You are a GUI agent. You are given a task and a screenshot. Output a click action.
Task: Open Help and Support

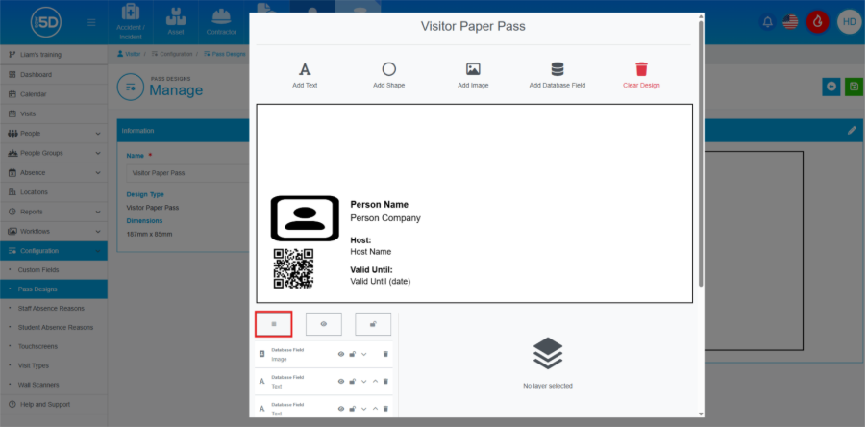pyautogui.click(x=54, y=404)
